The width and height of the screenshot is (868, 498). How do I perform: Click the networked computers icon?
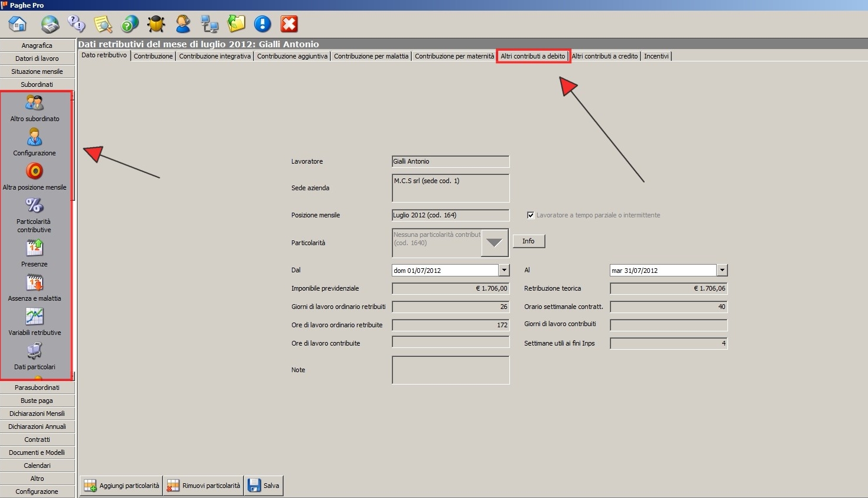coord(209,24)
